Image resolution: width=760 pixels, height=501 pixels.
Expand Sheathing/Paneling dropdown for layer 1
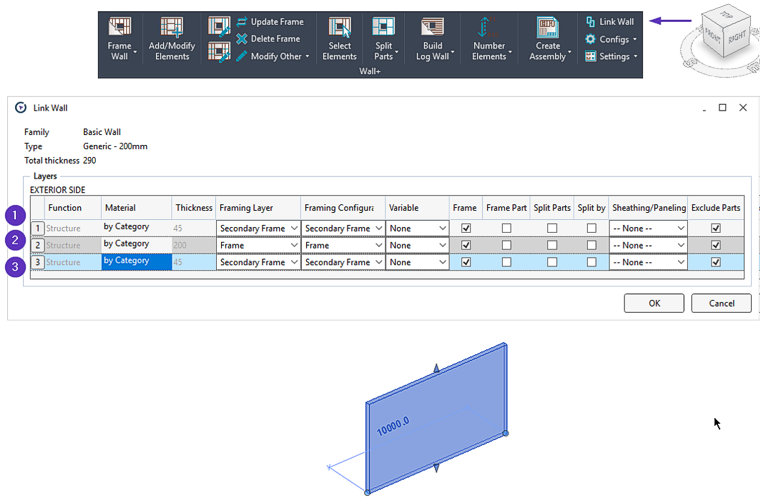point(648,228)
